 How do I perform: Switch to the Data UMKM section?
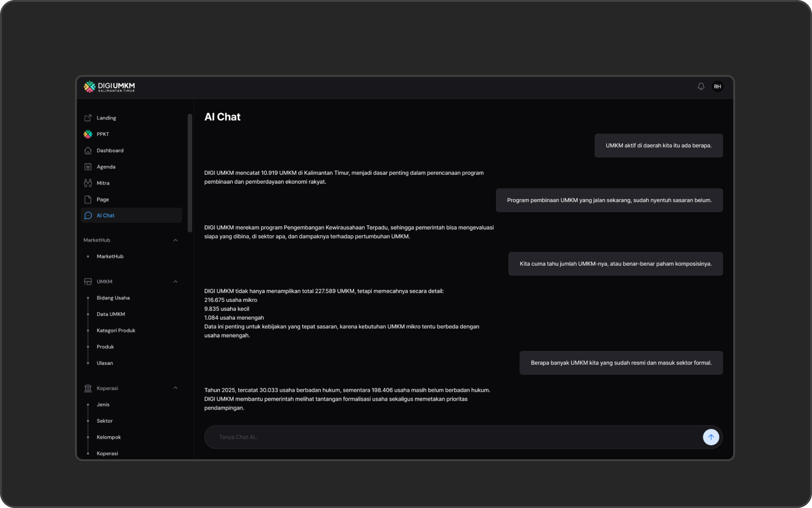pos(111,314)
